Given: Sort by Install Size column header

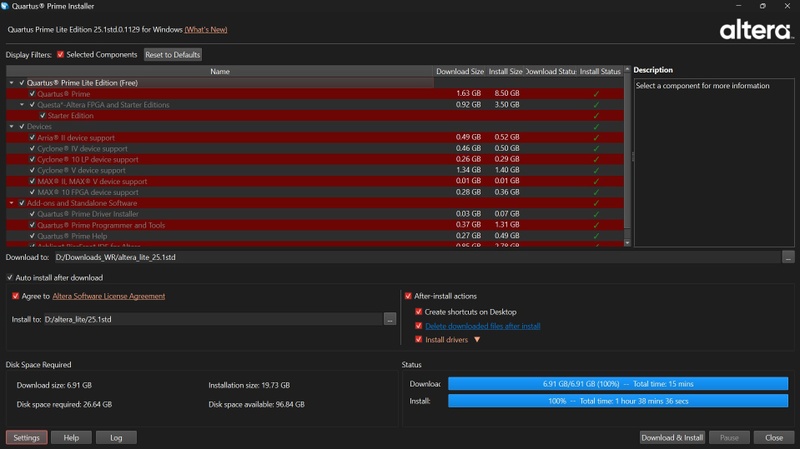Looking at the screenshot, I should (505, 71).
